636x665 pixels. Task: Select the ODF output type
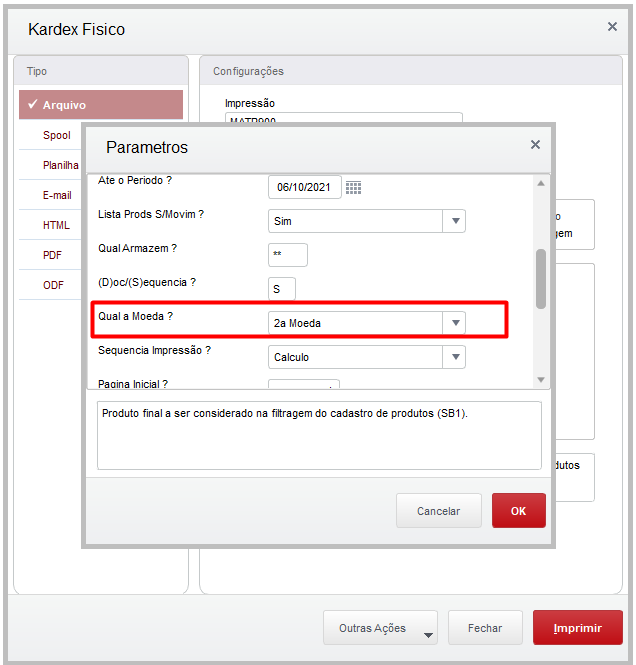(x=53, y=285)
